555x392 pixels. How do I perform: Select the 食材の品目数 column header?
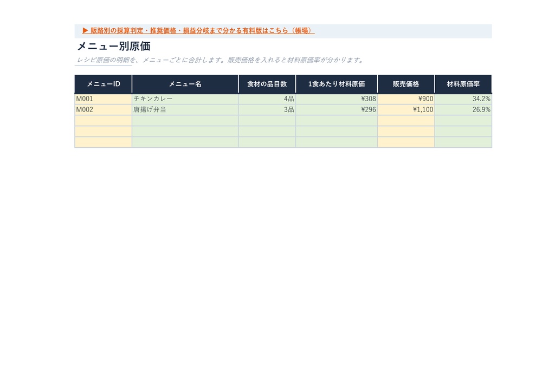pos(267,84)
